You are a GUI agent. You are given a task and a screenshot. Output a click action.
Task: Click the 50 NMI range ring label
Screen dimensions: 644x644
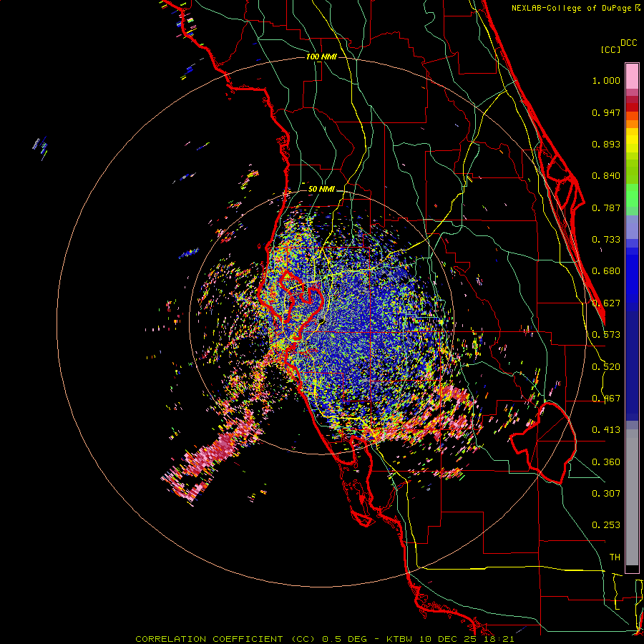[x=321, y=190]
